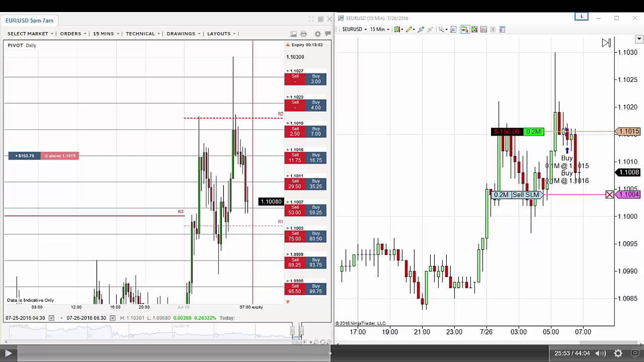Open video player settings gear
Image resolution: width=644 pixels, height=362 pixels.
[618, 353]
